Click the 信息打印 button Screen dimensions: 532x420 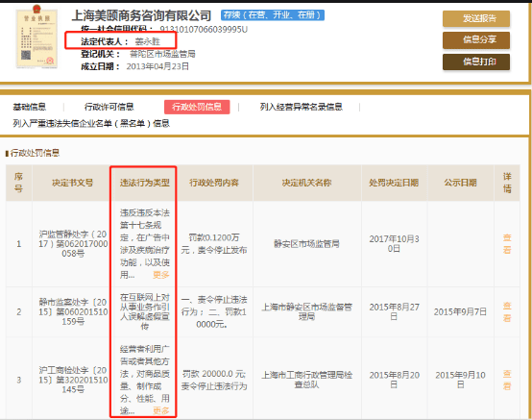(476, 62)
